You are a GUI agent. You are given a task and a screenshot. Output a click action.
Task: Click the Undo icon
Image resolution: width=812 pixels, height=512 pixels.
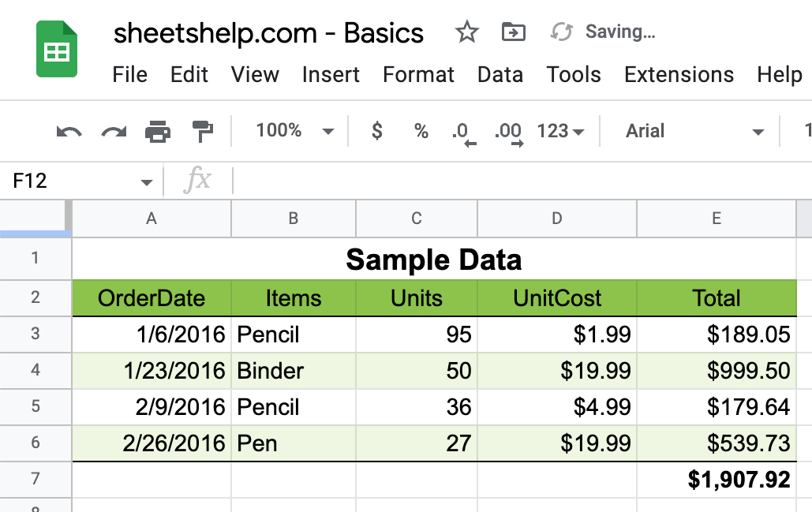click(x=69, y=131)
